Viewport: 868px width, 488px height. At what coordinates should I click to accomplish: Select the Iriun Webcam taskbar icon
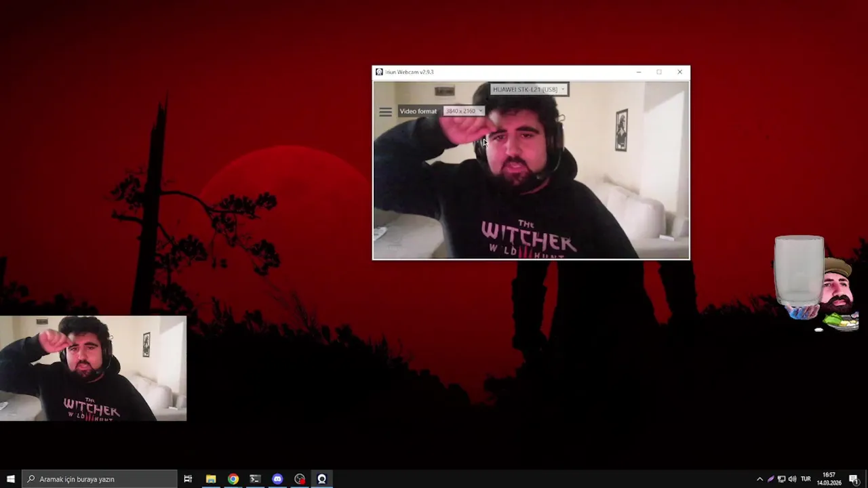pos(321,479)
